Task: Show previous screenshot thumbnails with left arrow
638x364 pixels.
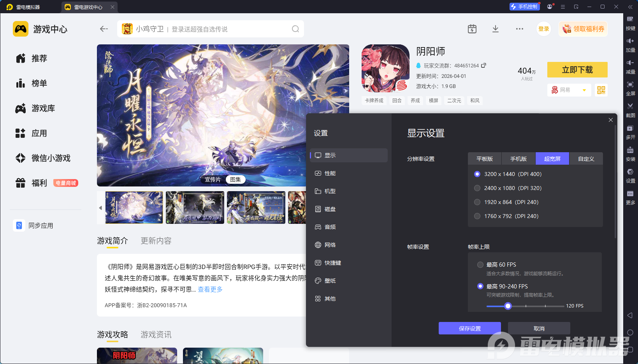Action: coord(100,208)
